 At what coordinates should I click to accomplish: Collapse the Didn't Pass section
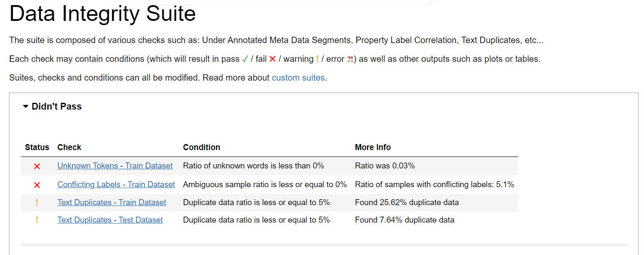click(56, 106)
